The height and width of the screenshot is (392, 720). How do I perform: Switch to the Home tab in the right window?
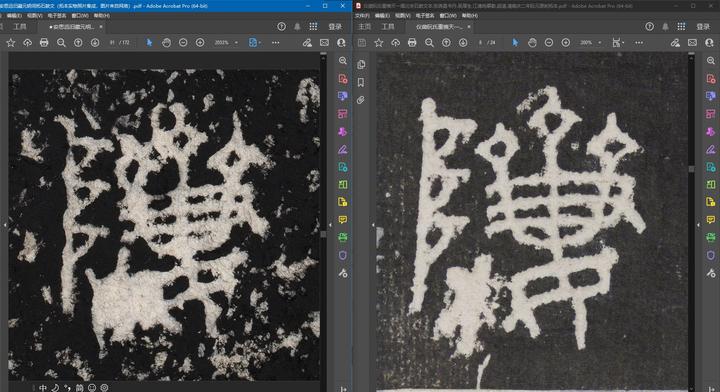[x=364, y=27]
